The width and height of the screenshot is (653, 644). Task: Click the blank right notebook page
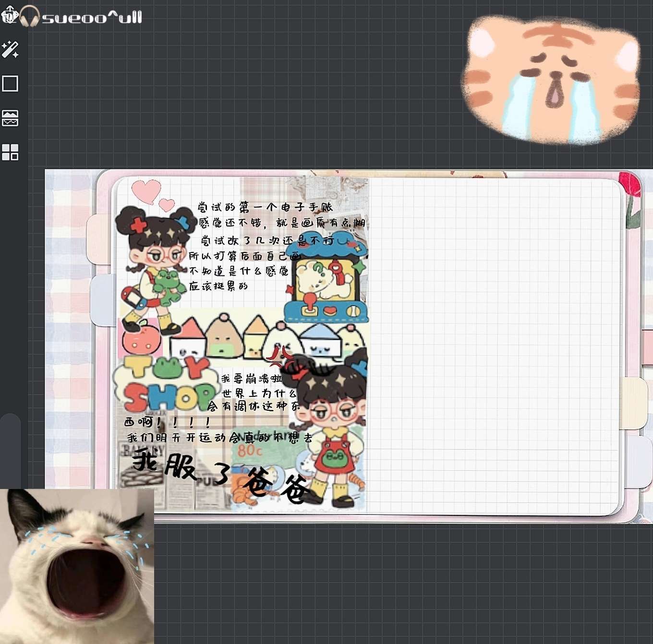pyautogui.click(x=495, y=346)
